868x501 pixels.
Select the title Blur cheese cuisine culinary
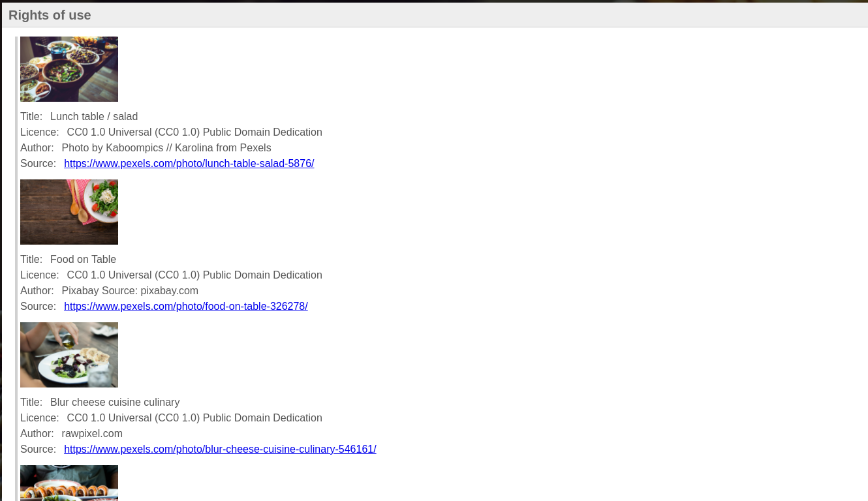[x=115, y=402]
